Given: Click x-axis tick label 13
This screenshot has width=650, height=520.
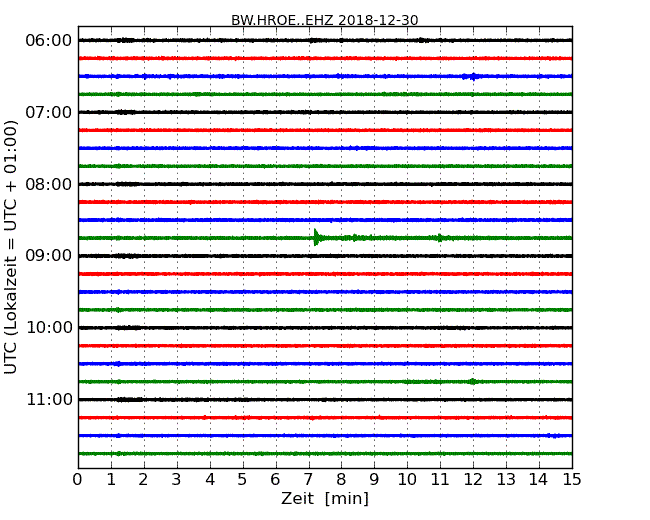Looking at the screenshot, I should tap(506, 480).
